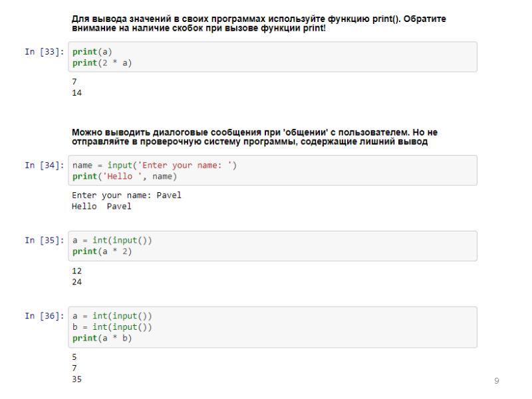Viewport: 532px width, 399px height.
Task: Click the 'Enter your name: Pavel' output line
Action: (126, 196)
